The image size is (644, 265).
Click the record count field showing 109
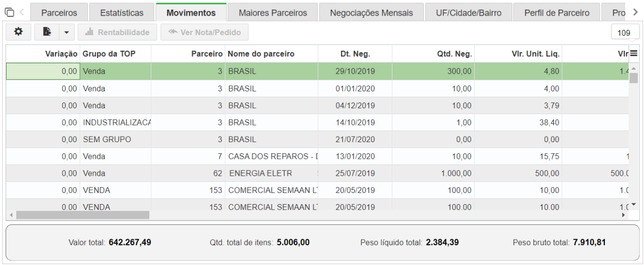pos(625,32)
